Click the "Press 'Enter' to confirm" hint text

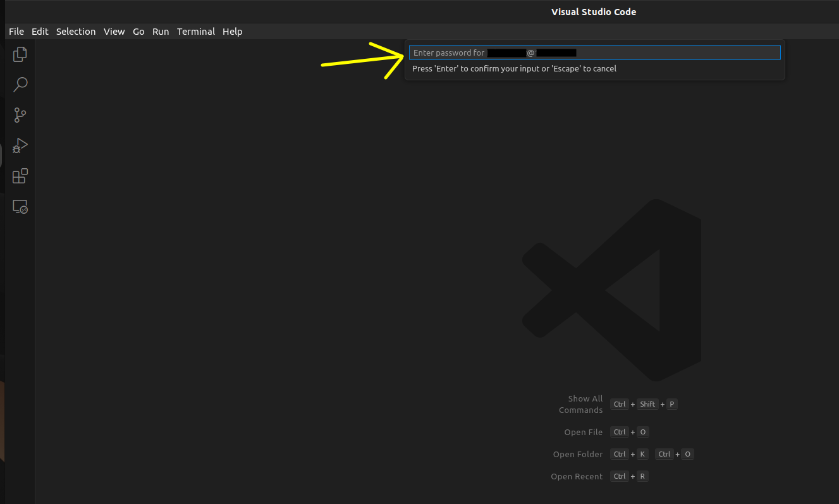(x=514, y=68)
